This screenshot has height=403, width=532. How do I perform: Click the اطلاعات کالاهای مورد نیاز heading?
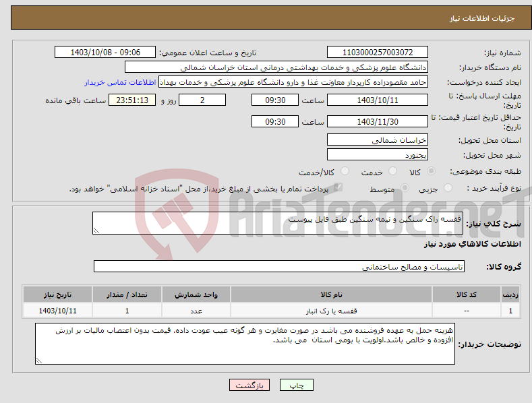pyautogui.click(x=472, y=244)
